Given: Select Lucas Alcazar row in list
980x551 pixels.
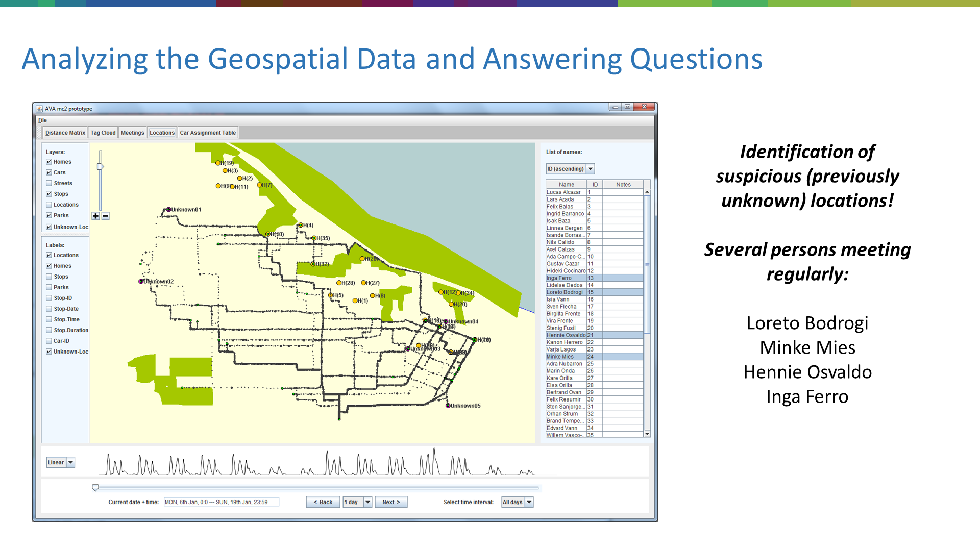Looking at the screenshot, I should pyautogui.click(x=595, y=193).
